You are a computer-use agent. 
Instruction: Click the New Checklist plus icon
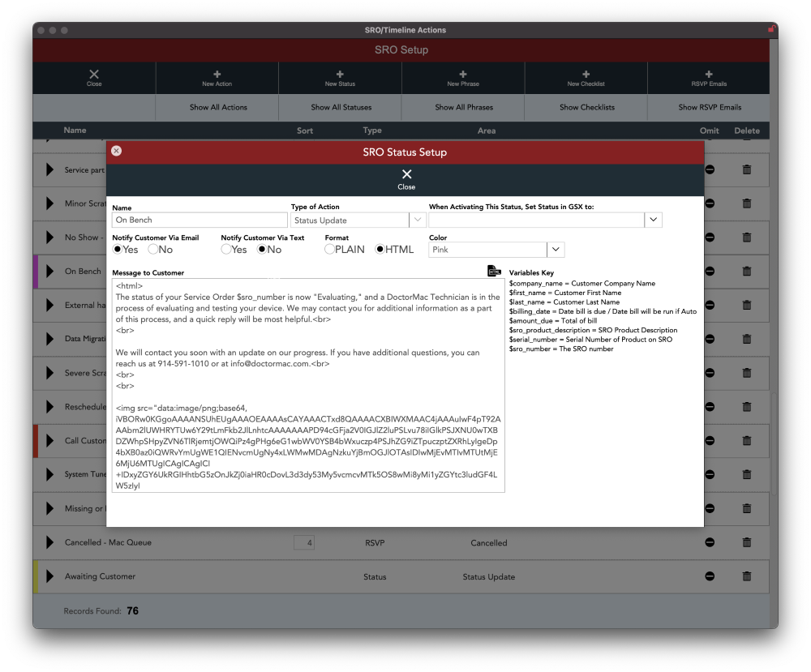(586, 74)
